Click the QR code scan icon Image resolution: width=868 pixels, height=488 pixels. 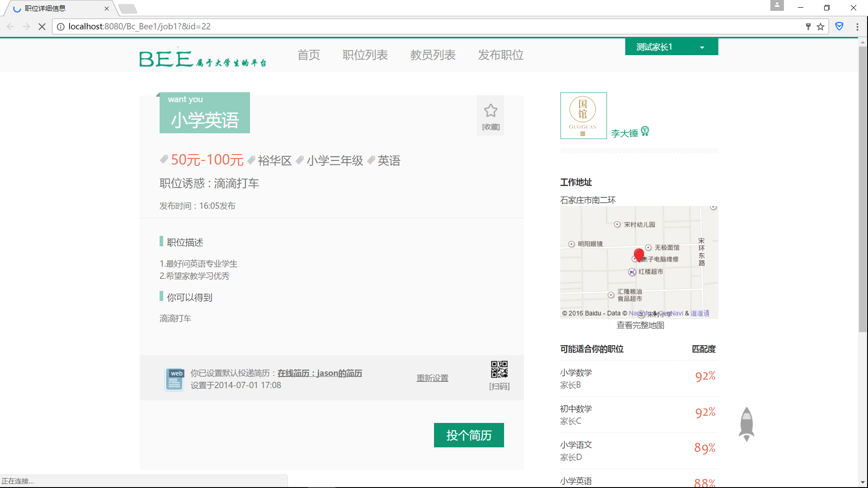pos(499,369)
